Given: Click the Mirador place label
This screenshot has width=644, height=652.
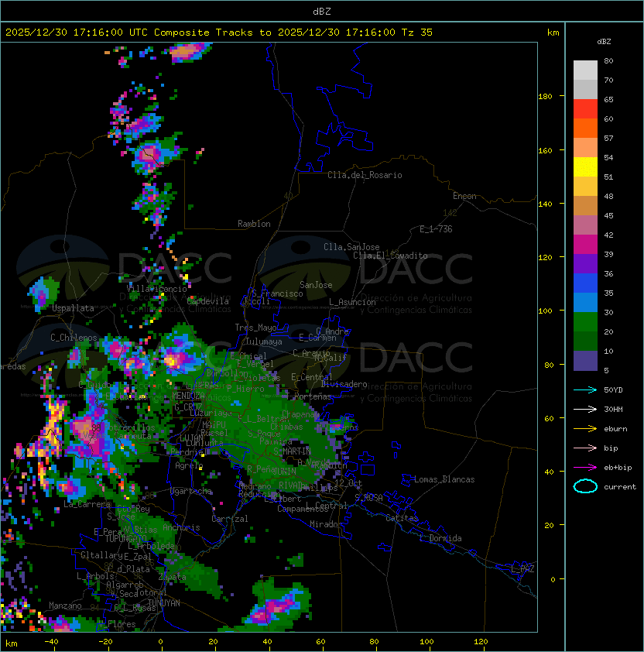Looking at the screenshot, I should click(326, 524).
